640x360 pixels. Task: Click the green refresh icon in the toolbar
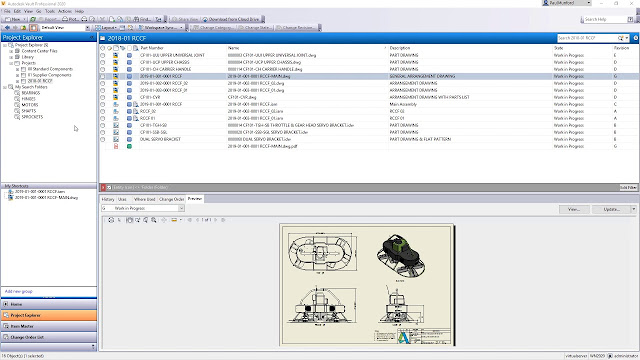click(33, 19)
